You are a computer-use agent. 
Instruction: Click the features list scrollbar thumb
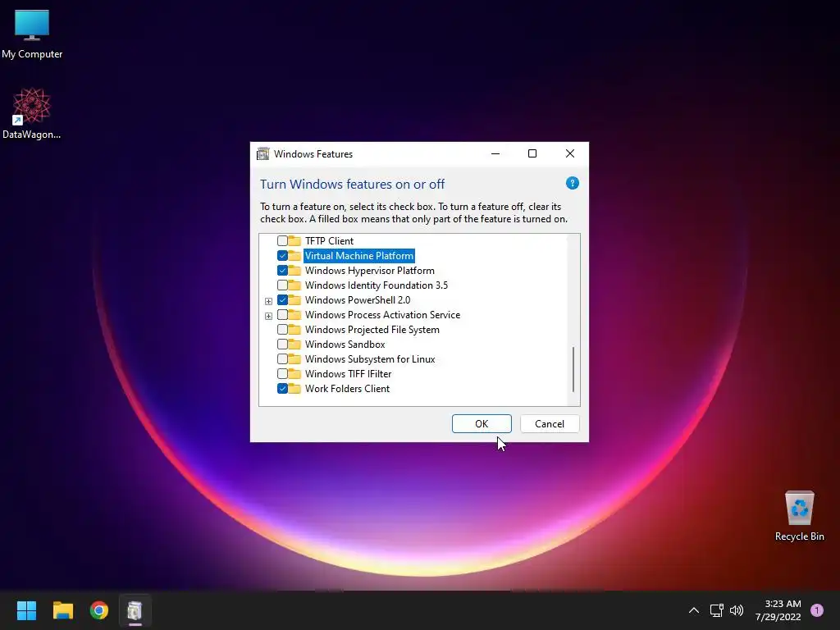click(573, 369)
